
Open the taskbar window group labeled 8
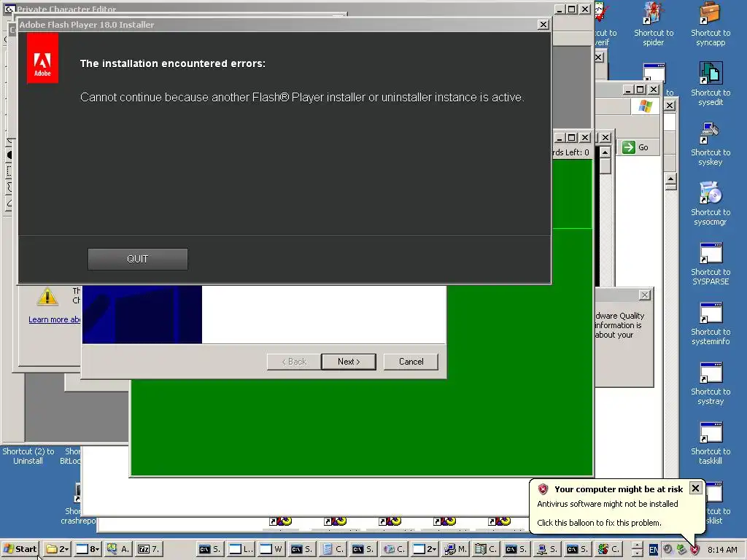(88, 549)
